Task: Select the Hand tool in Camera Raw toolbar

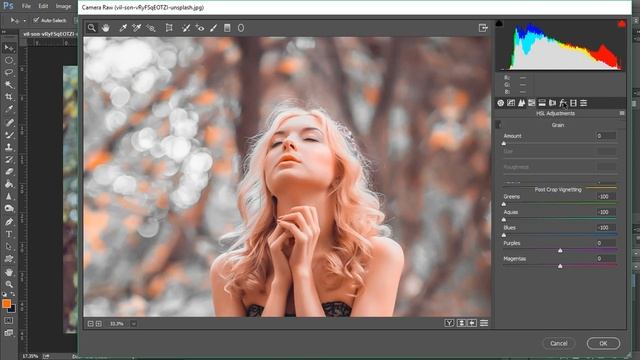Action: pos(106,28)
